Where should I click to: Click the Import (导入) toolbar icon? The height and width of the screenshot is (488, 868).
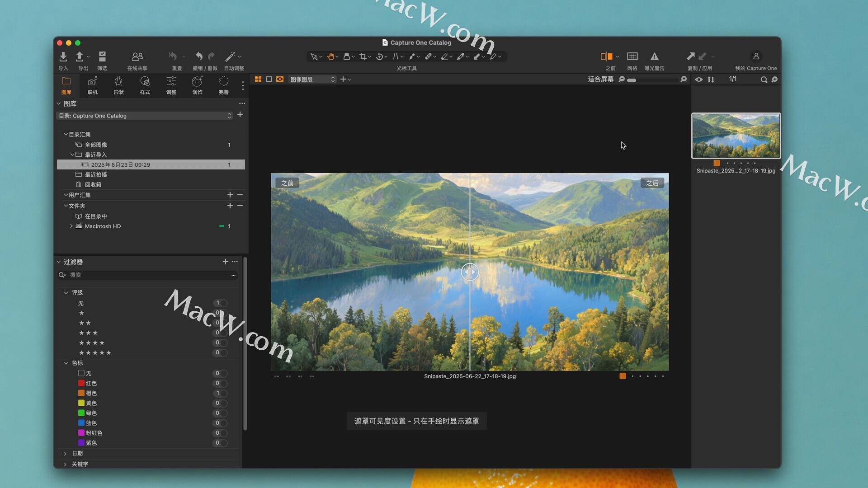63,56
